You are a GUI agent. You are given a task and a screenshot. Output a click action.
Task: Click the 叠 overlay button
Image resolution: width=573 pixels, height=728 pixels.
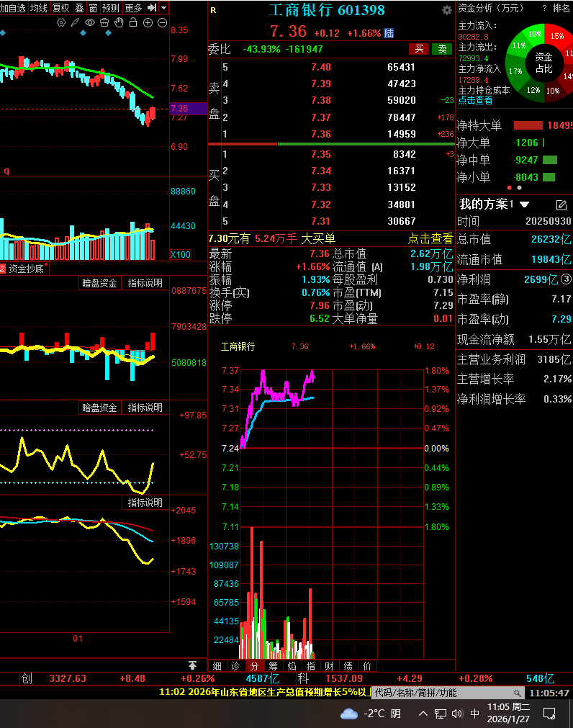pyautogui.click(x=80, y=8)
